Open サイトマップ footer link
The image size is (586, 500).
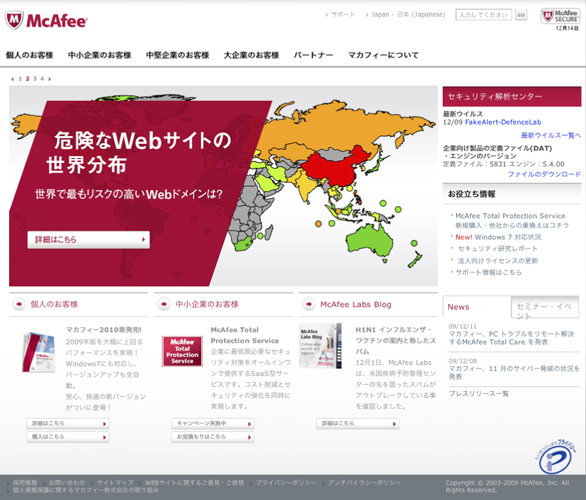tap(115, 483)
